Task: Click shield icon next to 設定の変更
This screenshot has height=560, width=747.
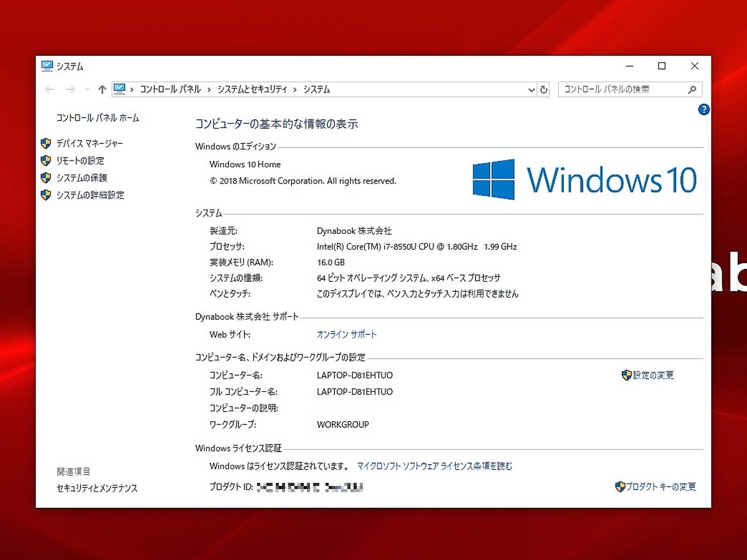Action: (x=626, y=375)
